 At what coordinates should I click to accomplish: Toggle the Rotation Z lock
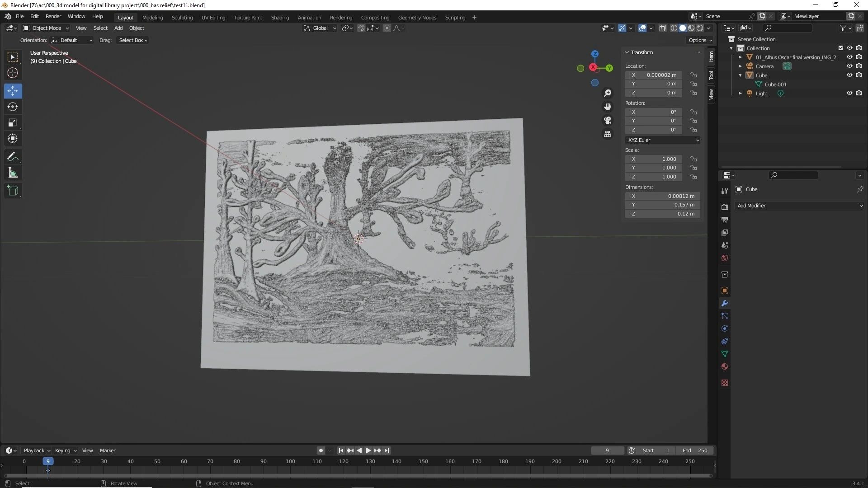click(x=693, y=130)
